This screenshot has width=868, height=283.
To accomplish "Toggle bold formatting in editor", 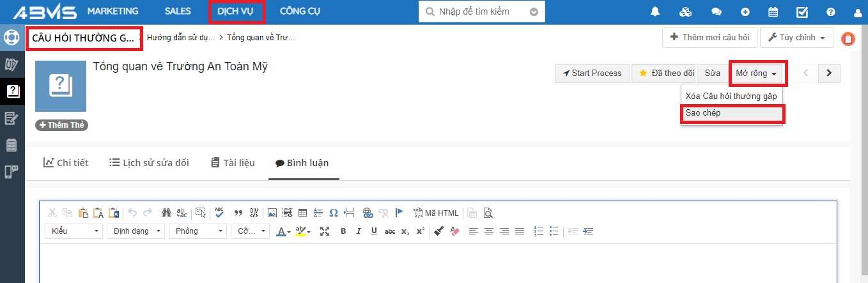I will [x=343, y=231].
